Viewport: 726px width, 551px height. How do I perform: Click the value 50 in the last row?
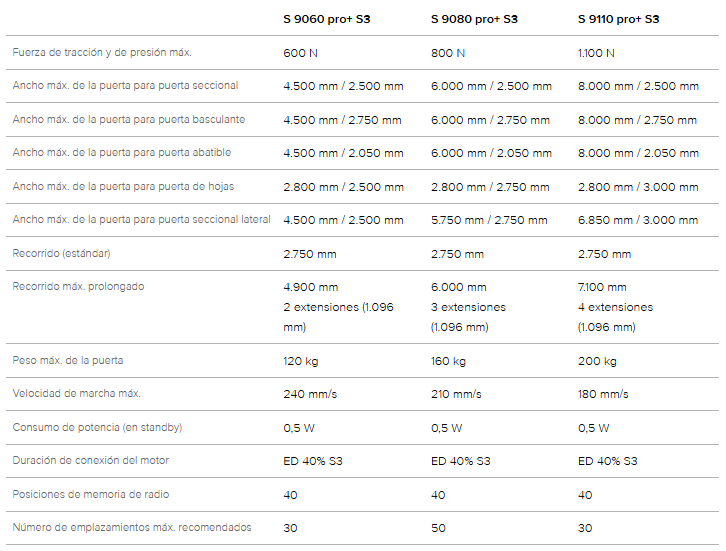click(x=438, y=528)
